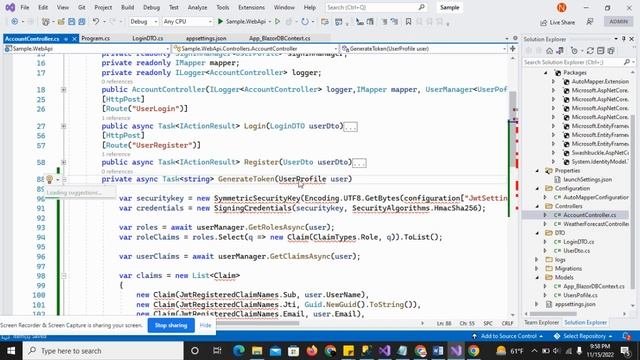Click the Windows taskbar search box

pyautogui.click(x=103, y=351)
